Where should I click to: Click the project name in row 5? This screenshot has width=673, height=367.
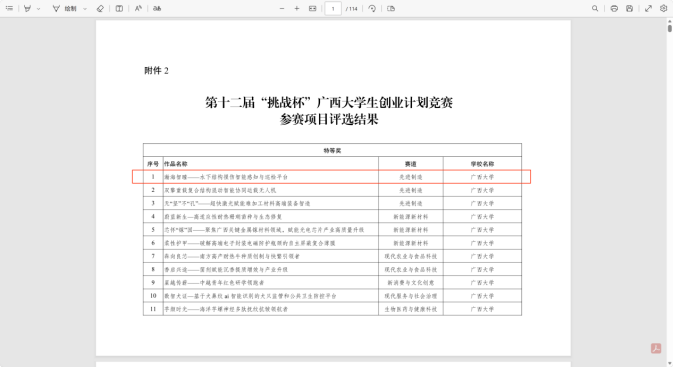264,230
